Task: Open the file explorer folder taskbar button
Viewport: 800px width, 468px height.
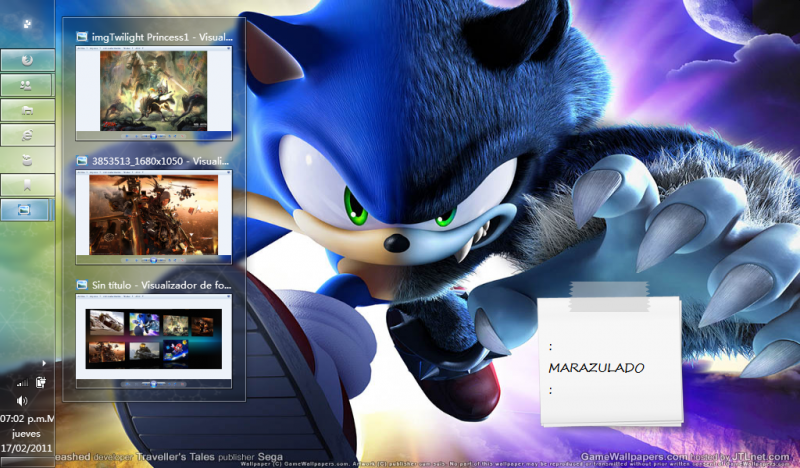Action: click(x=28, y=110)
